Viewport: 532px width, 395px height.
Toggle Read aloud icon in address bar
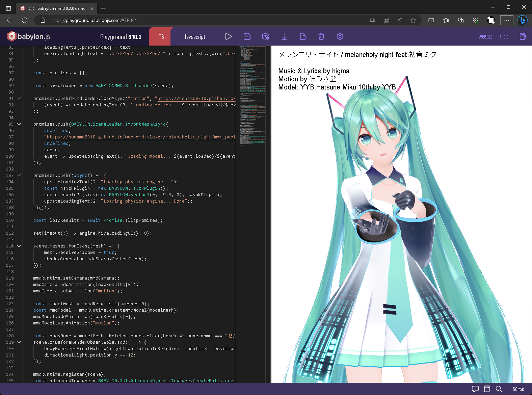click(x=400, y=20)
